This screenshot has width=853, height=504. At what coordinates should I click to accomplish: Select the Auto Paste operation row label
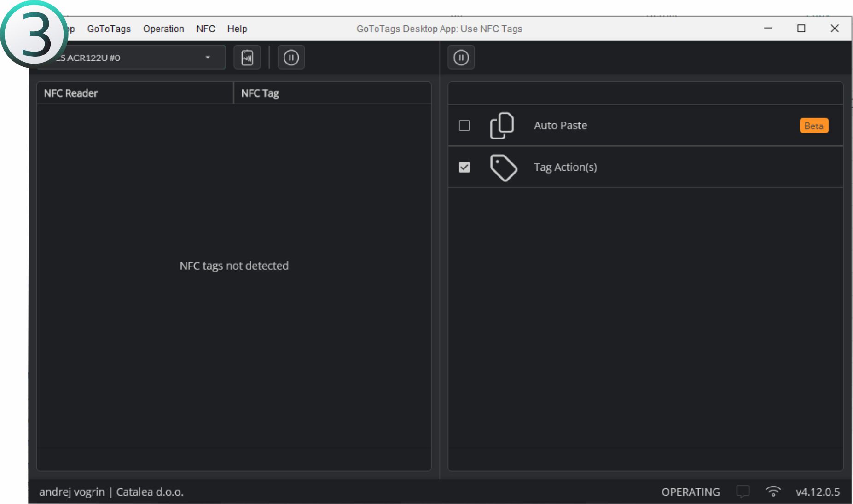click(560, 126)
